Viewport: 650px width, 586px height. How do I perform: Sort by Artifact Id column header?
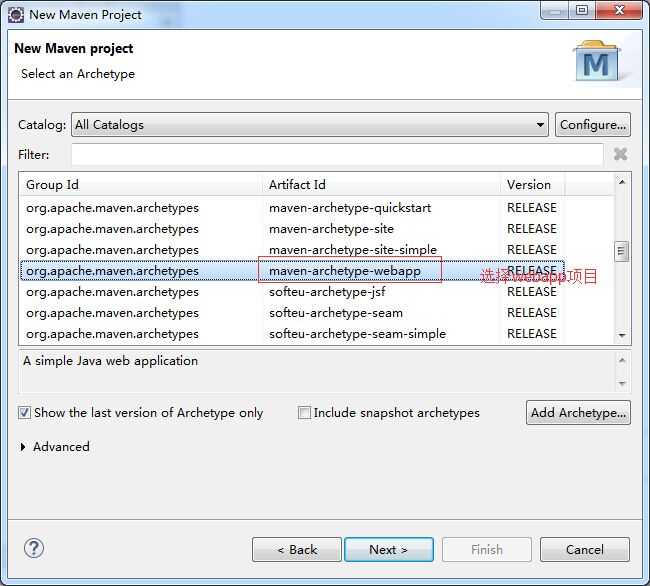pyautogui.click(x=383, y=184)
